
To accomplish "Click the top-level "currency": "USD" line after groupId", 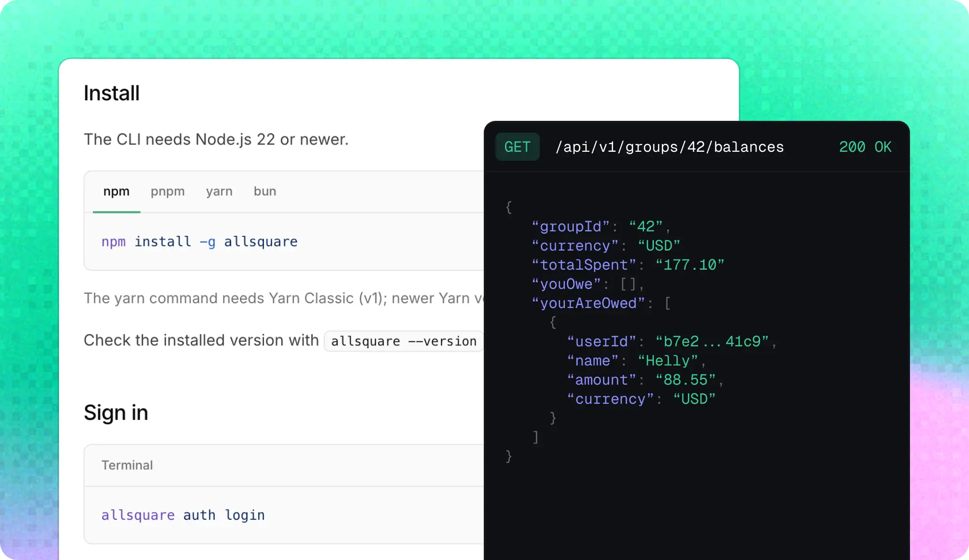I will [606, 246].
